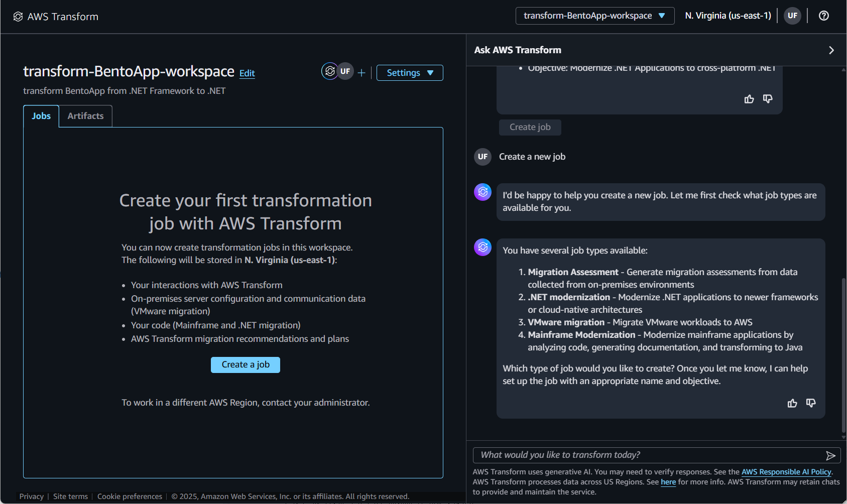Edit the workspace name
The image size is (847, 504).
(x=247, y=73)
